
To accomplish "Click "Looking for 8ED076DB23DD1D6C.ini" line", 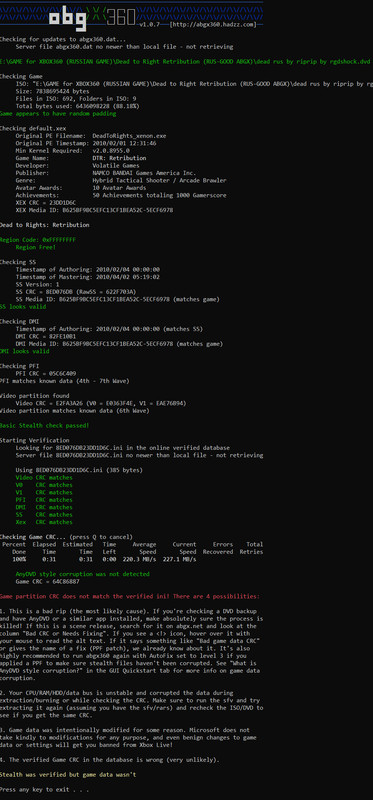I will [x=122, y=448].
